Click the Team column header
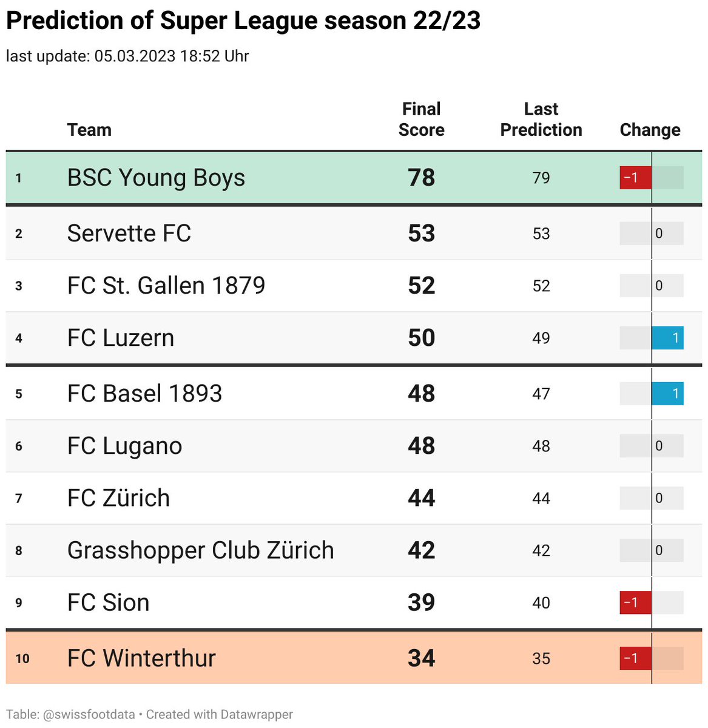Image resolution: width=708 pixels, height=728 pixels. (x=89, y=130)
